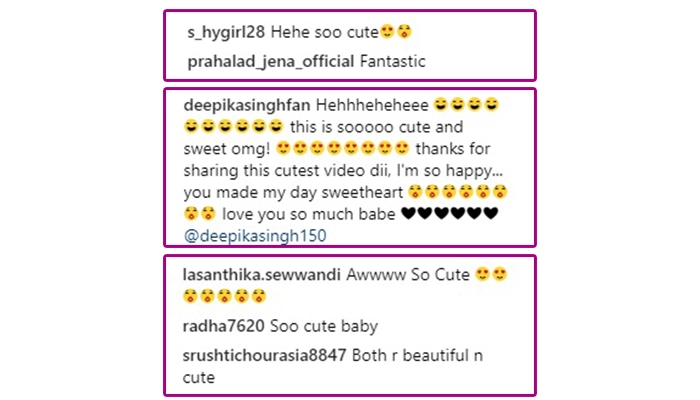Click the 'Soo cute baby' comment text

[324, 326]
